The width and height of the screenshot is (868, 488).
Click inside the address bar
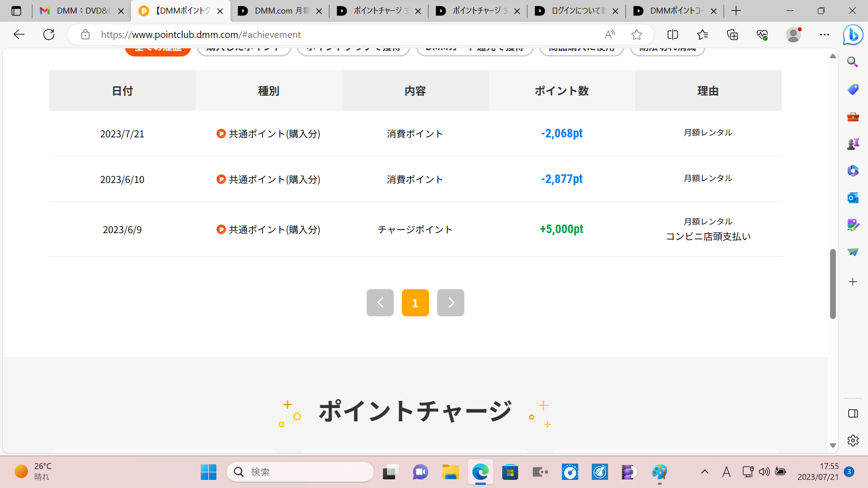pos(316,34)
